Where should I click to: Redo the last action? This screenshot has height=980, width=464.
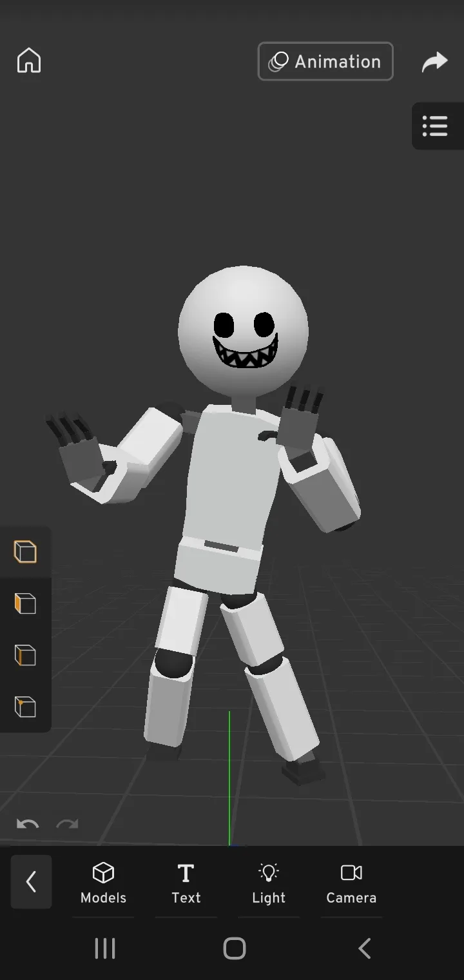68,824
